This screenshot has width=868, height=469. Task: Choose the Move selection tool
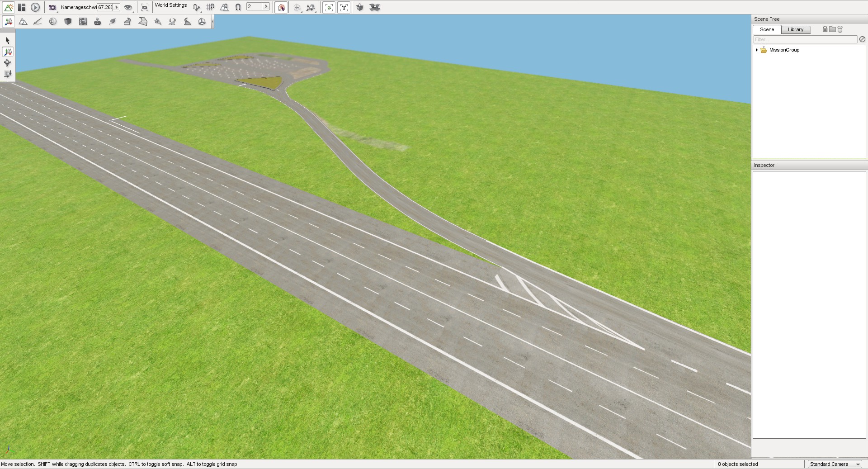pos(8,52)
